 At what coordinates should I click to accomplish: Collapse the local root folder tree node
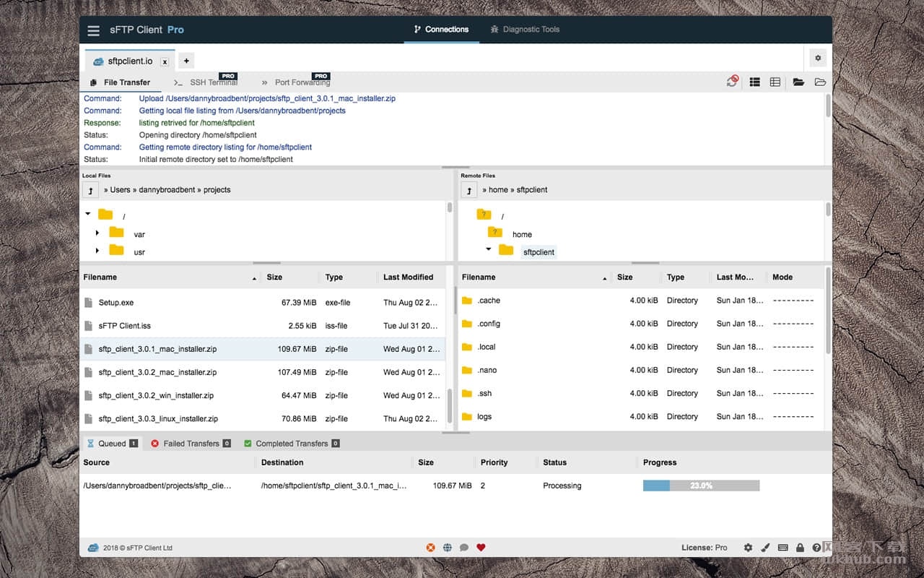88,214
